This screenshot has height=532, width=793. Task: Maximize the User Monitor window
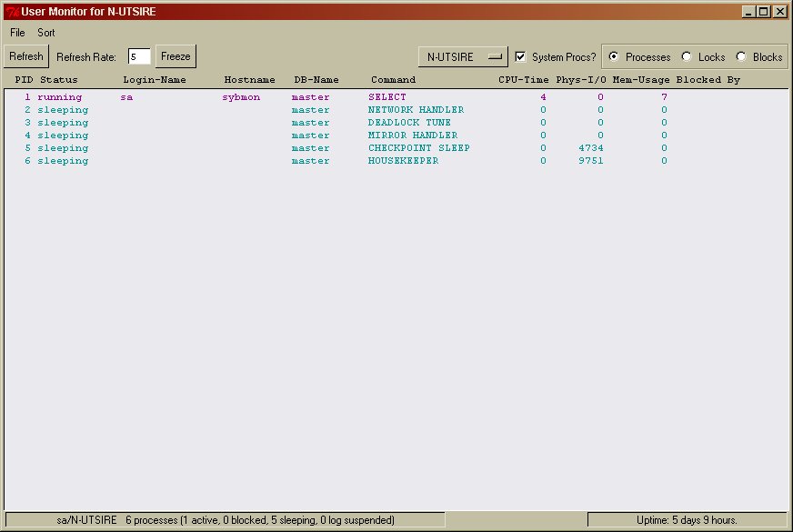[764, 12]
